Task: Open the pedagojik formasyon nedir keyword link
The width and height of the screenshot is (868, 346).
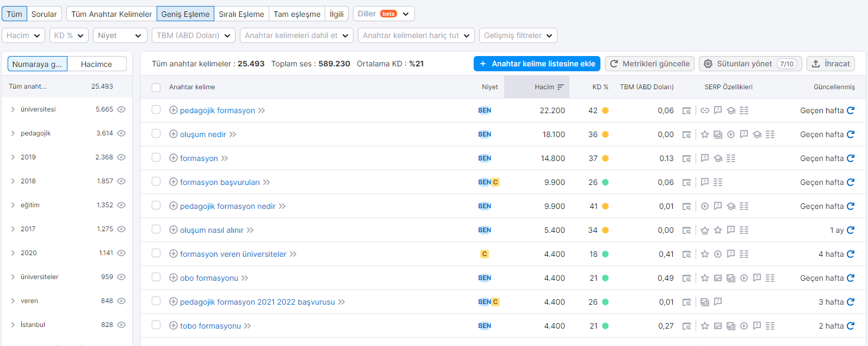Action: (x=228, y=206)
